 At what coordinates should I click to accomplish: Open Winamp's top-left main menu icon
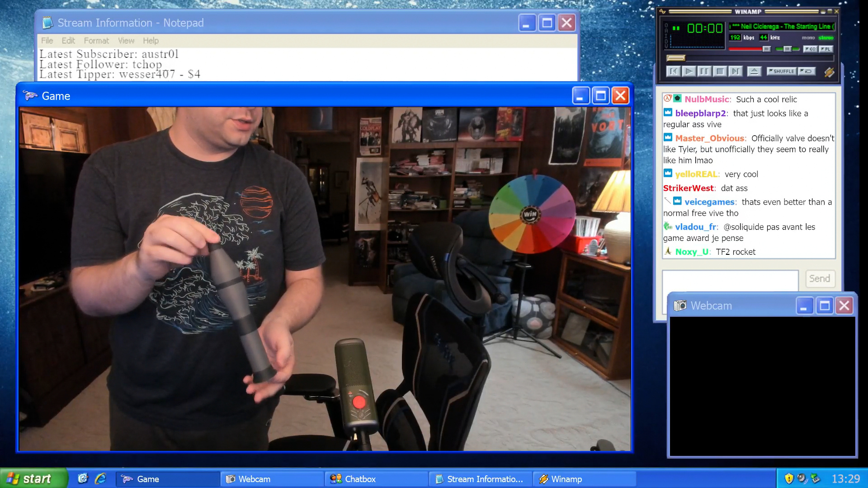pos(663,12)
